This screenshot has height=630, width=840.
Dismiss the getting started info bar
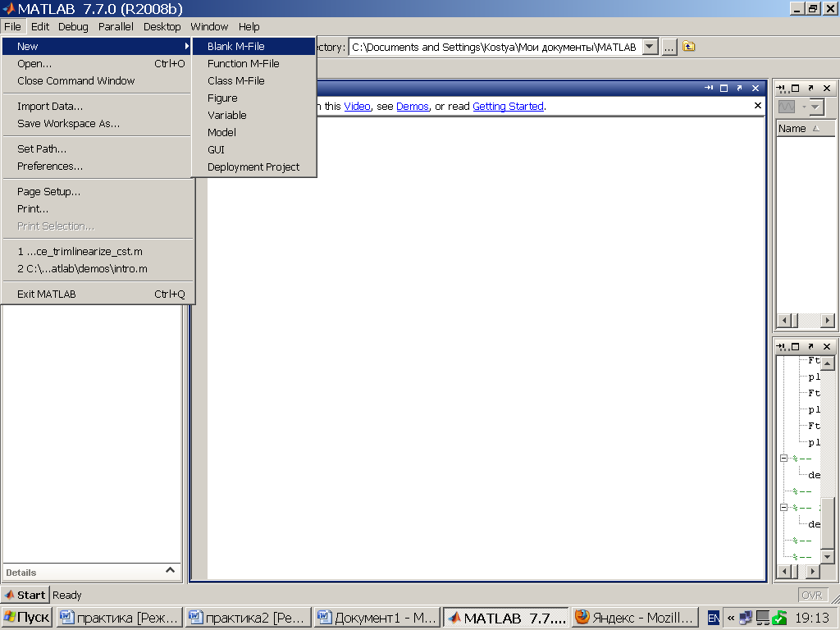click(x=757, y=106)
